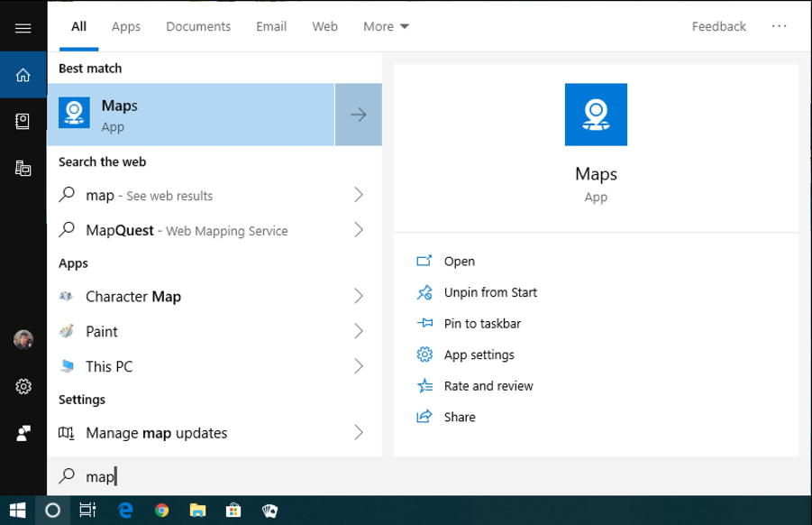Select Rate and review
This screenshot has height=525, width=812.
coord(488,385)
